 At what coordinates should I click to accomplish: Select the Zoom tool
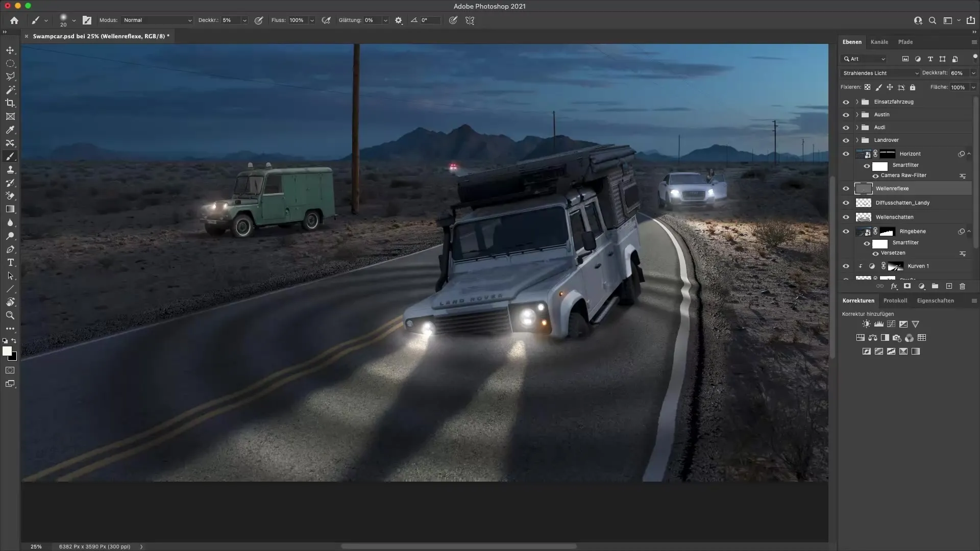(x=10, y=315)
